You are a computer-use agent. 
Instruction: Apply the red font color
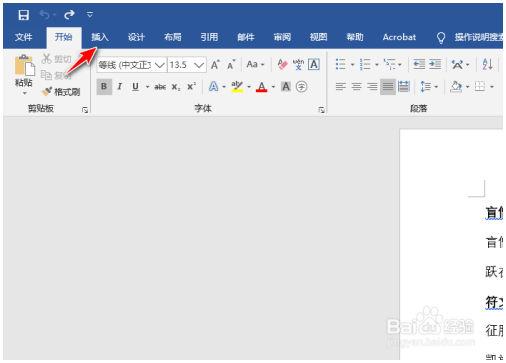coord(262,87)
